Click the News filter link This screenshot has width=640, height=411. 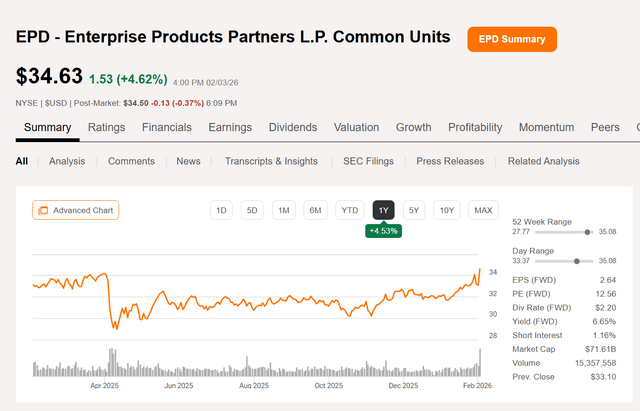pos(188,161)
